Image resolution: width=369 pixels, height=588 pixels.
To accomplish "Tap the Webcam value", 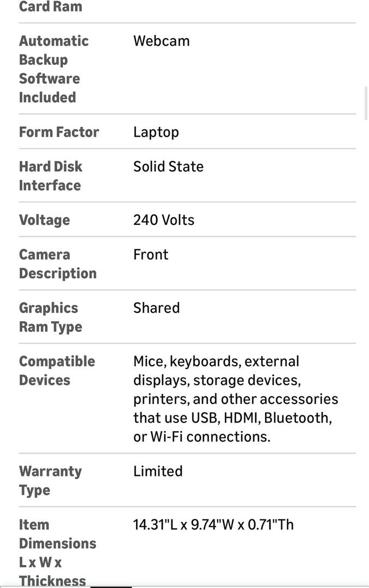I will pos(161,41).
